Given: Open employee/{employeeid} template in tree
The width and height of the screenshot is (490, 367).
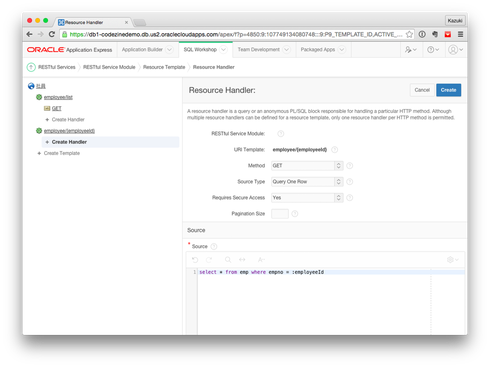Looking at the screenshot, I should (x=69, y=131).
